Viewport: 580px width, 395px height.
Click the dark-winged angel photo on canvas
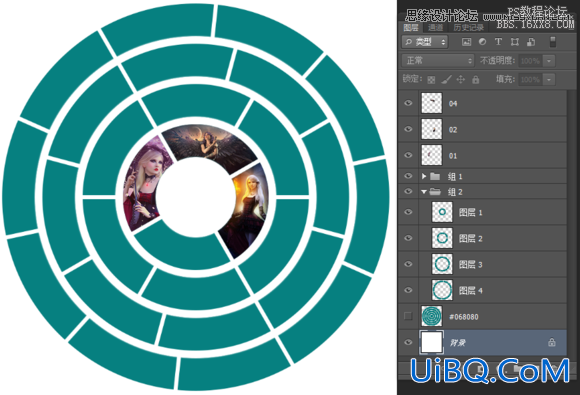click(209, 145)
